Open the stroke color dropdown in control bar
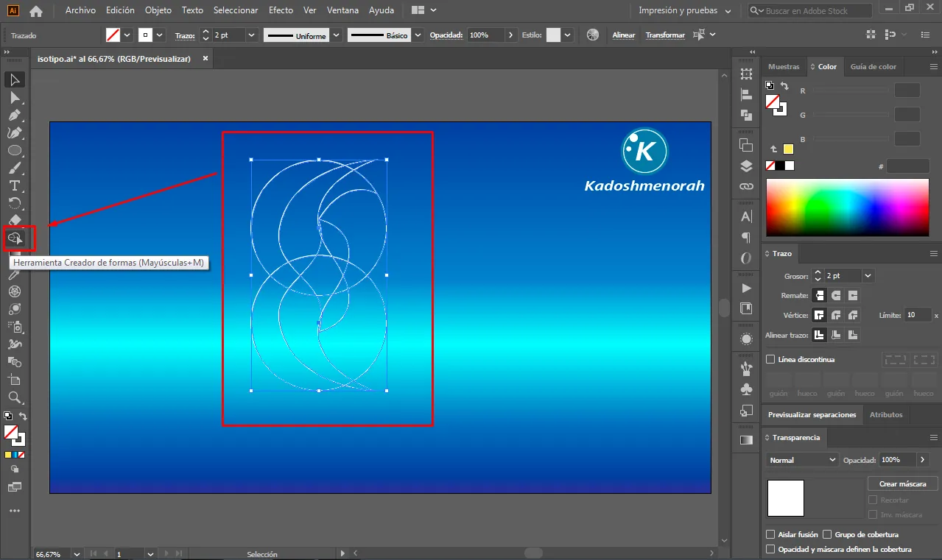Screen dimensions: 942x560 [160, 35]
